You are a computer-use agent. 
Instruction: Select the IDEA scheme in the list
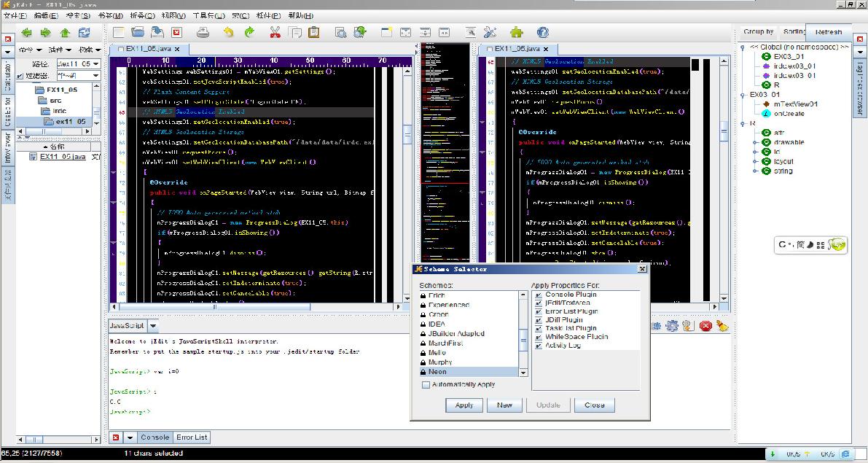(437, 324)
